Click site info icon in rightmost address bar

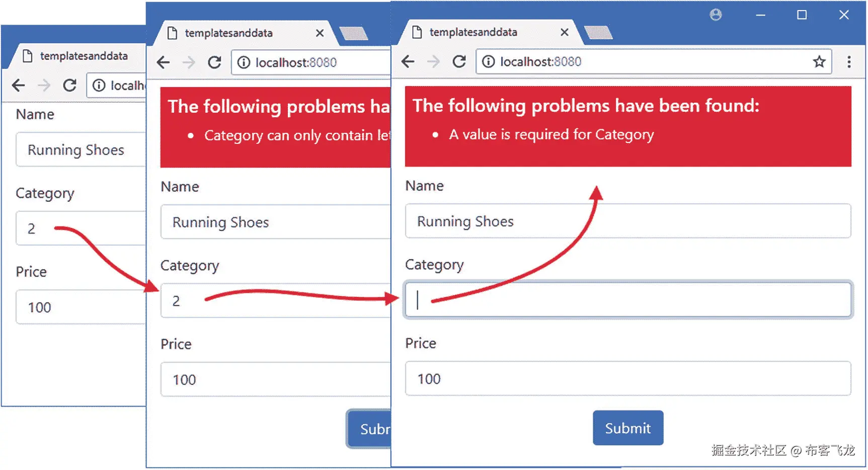(x=488, y=62)
